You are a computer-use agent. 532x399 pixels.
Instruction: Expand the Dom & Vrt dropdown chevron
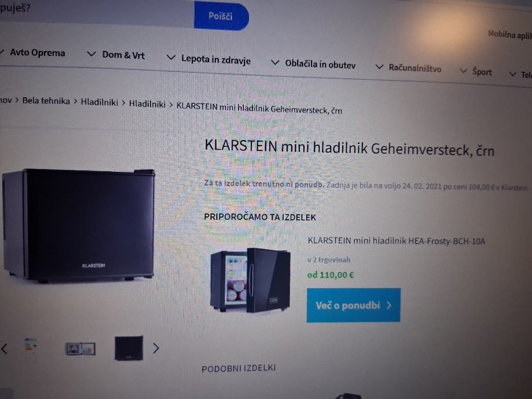(91, 54)
